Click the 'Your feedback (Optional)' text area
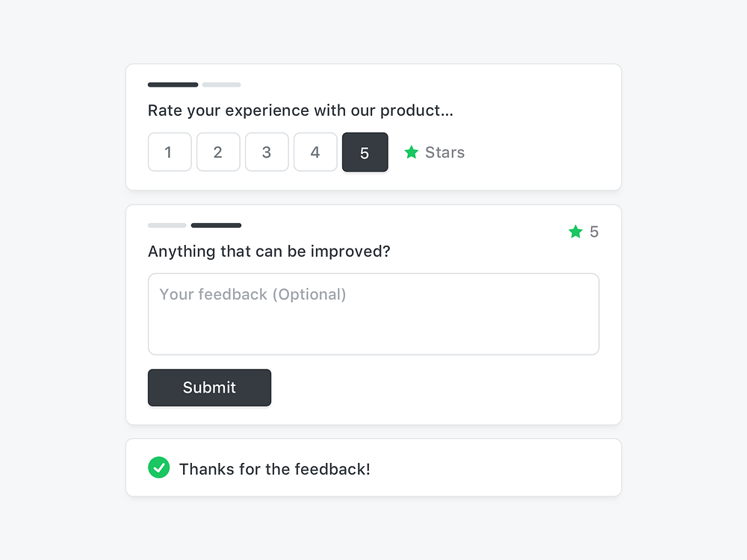The image size is (747, 560). tap(373, 314)
